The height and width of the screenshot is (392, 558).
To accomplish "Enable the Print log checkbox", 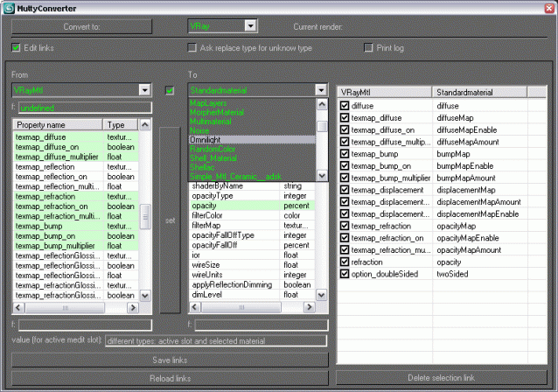I will click(x=368, y=48).
